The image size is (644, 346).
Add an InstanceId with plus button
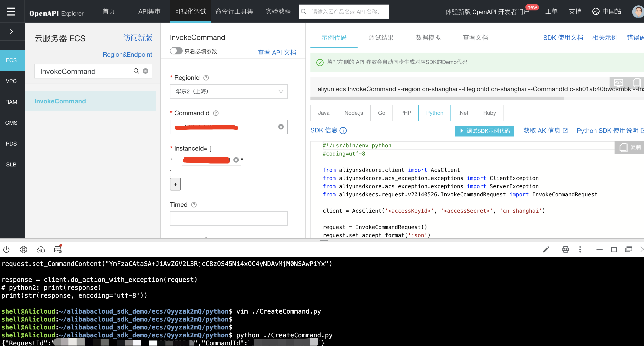click(x=175, y=184)
